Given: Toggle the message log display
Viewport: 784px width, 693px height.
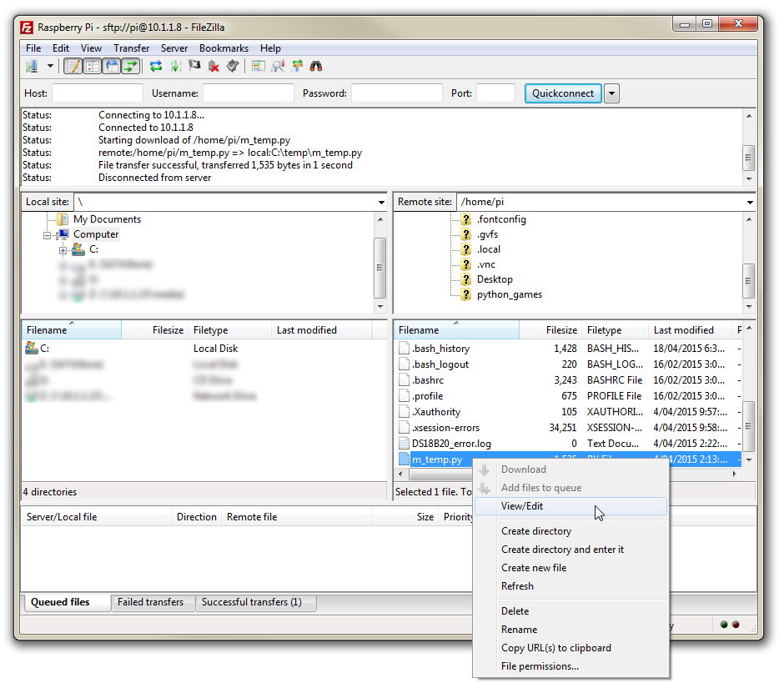Looking at the screenshot, I should 73,66.
